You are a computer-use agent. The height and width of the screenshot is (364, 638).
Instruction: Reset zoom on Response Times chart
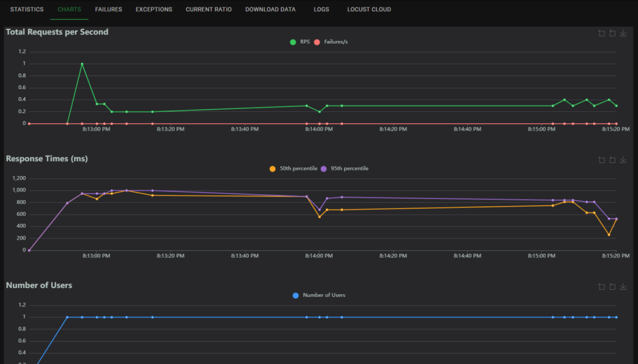tap(612, 160)
